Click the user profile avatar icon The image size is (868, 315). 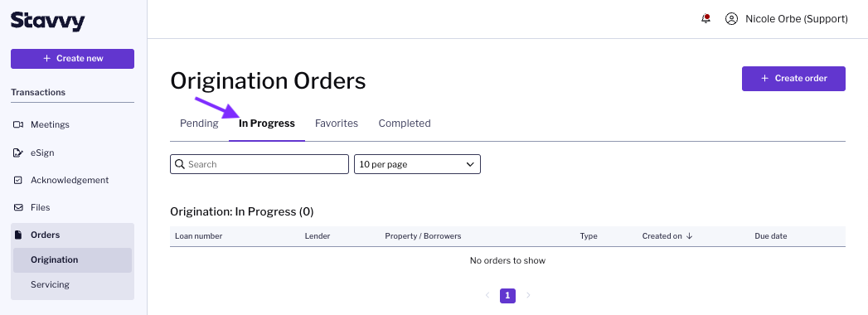(x=732, y=19)
